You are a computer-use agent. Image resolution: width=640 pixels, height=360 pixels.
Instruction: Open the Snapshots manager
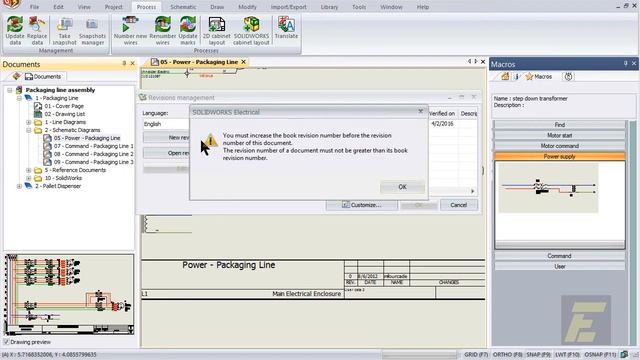(x=92, y=31)
